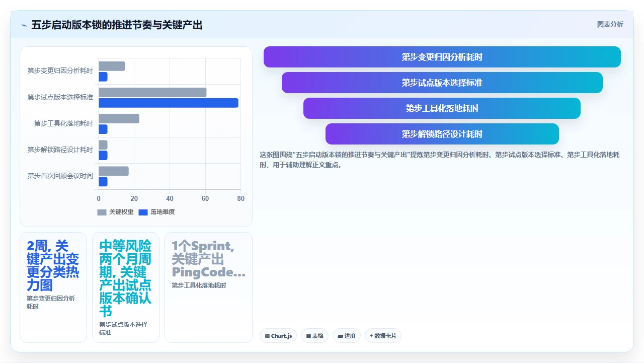The width and height of the screenshot is (644, 363).
Task: Click the gray bar for 第步变更归因分析耗时
Action: (112, 66)
